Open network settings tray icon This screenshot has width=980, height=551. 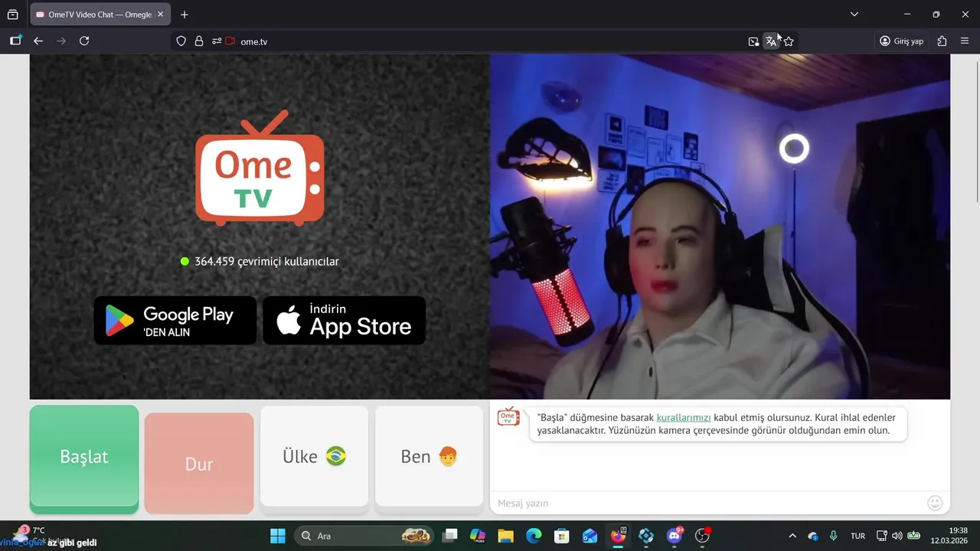pos(882,536)
